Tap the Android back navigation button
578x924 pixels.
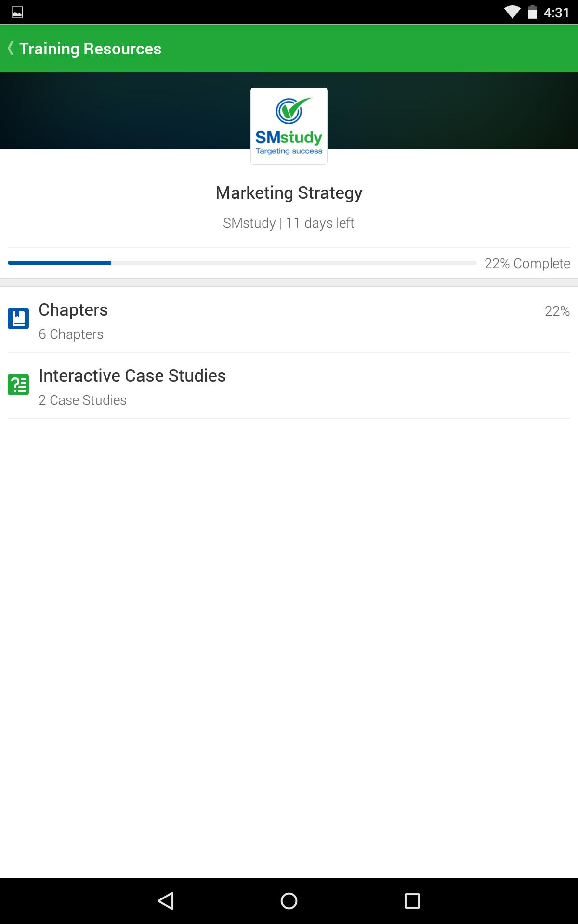click(x=166, y=901)
